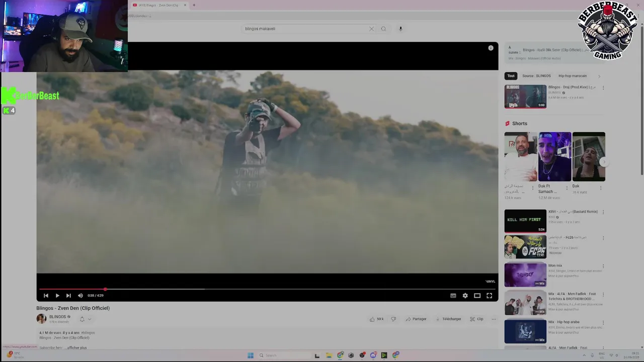This screenshot has height=362, width=644.
Task: Toggle subtitles in the video player
Action: [x=453, y=296]
